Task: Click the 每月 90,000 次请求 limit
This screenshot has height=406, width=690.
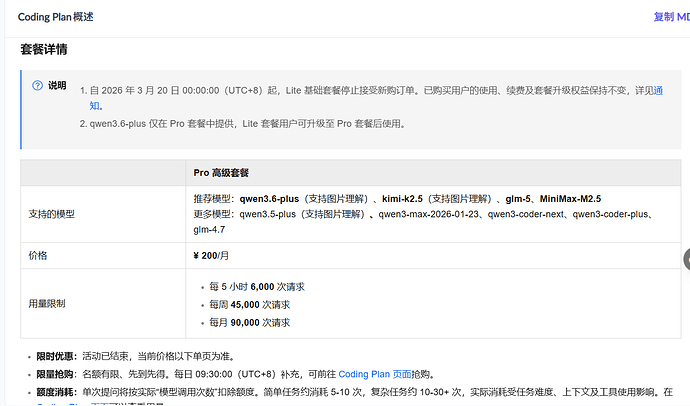Action: (x=250, y=323)
